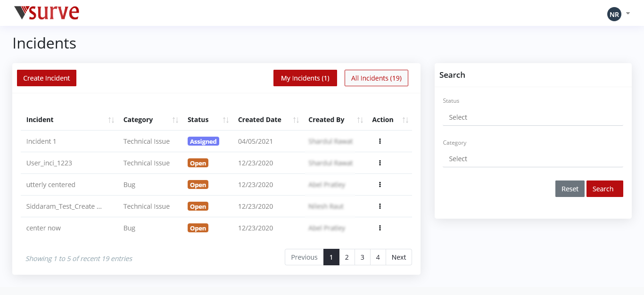Click the Created Date column header text
The image size is (644, 295).
[260, 120]
